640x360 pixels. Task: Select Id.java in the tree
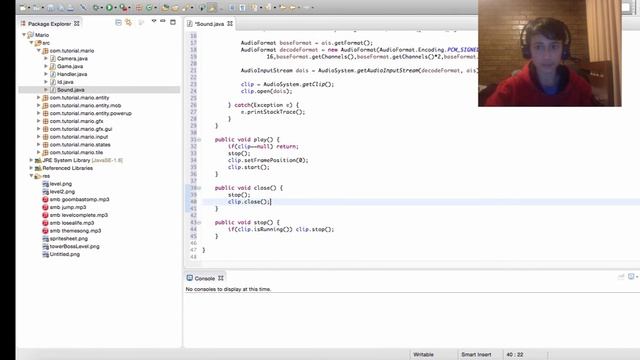[65, 82]
